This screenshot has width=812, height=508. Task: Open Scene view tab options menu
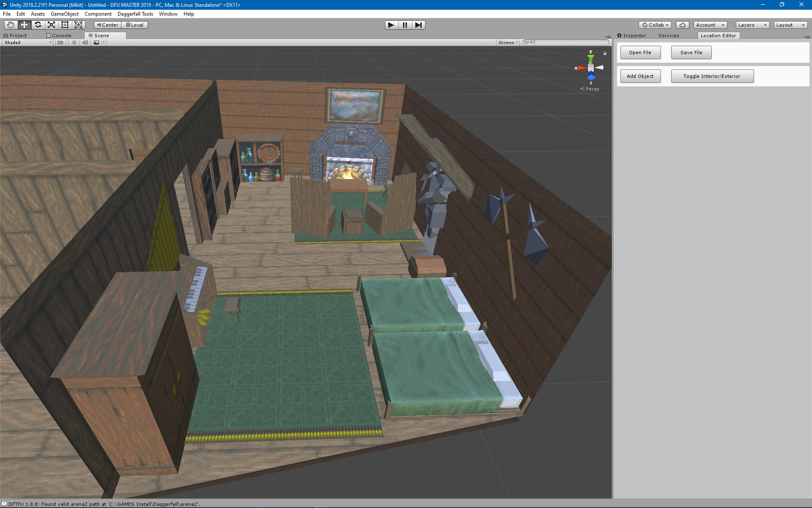(x=608, y=37)
